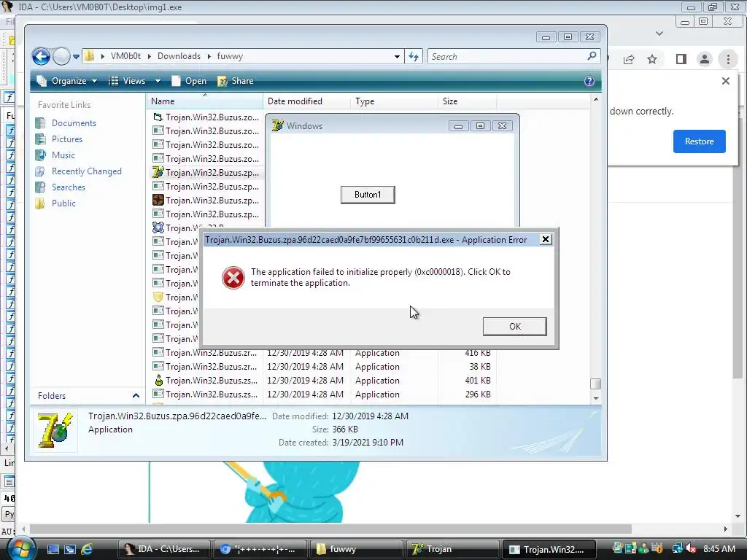Refresh the fuwwy folder view
Viewport: 747px width, 560px height.
[x=414, y=57]
